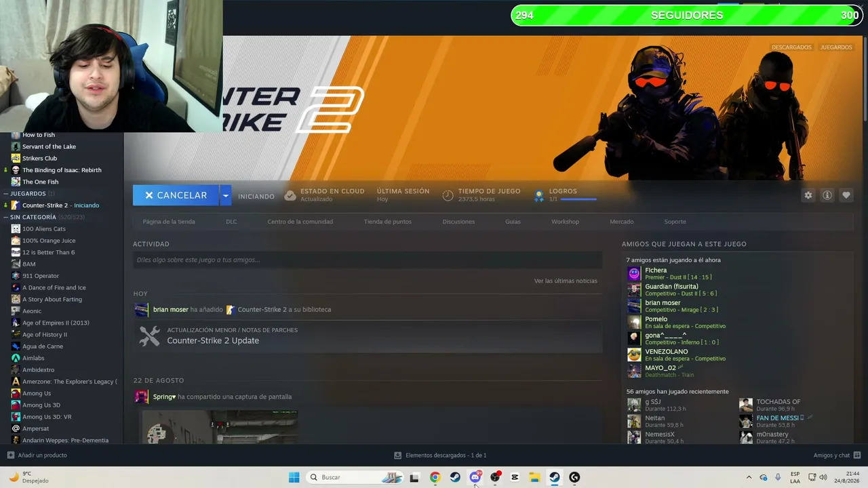Open the Guías tab
The height and width of the screenshot is (488, 868).
pyautogui.click(x=513, y=222)
